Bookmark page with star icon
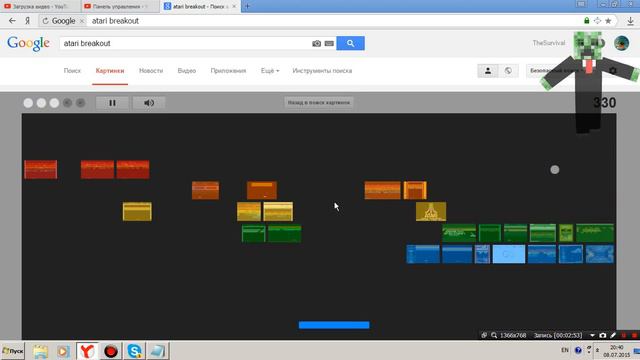Screen dimensions: 640x360 608,21
